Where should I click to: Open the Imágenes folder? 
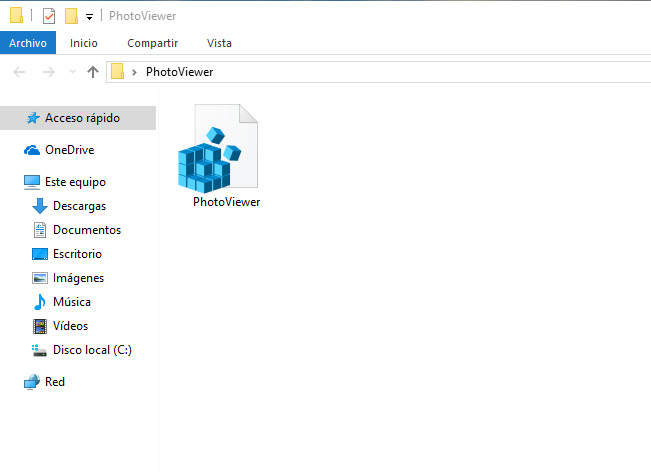(x=78, y=278)
